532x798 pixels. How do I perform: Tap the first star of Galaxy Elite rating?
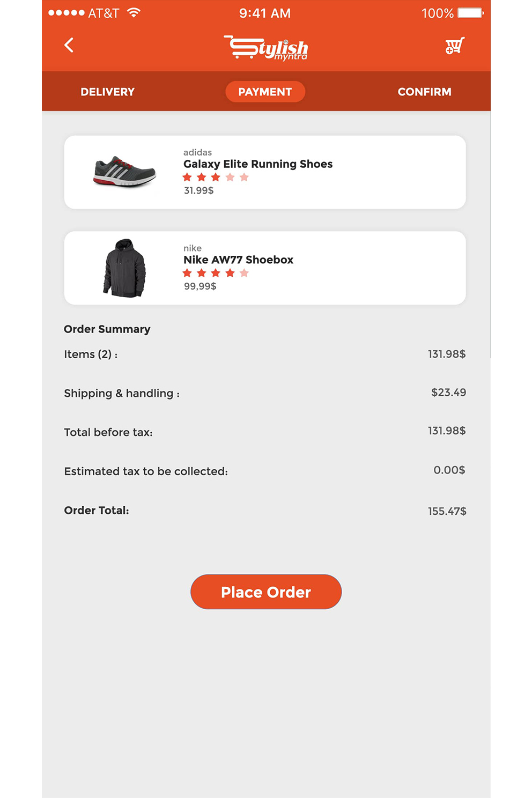click(x=187, y=178)
